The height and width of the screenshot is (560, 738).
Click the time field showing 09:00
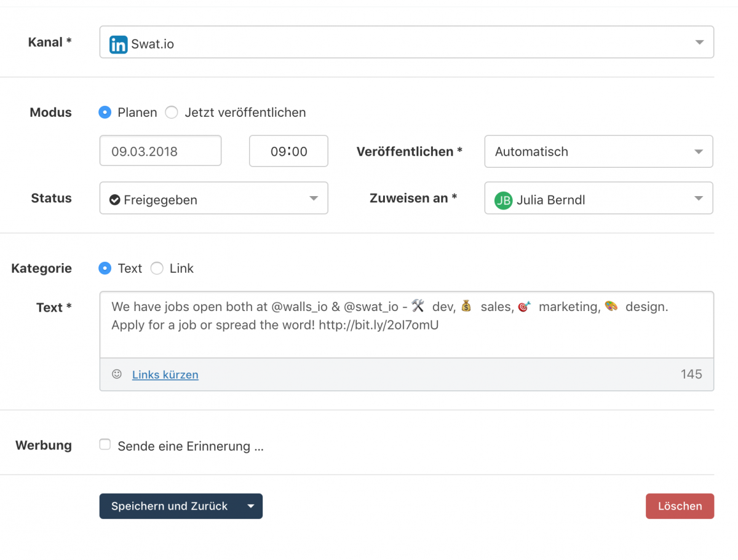pos(288,151)
